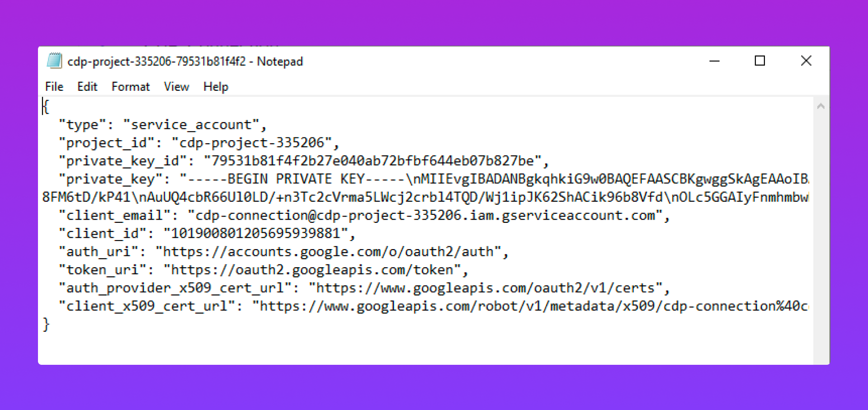Open the File menu
868x410 pixels.
(x=54, y=87)
